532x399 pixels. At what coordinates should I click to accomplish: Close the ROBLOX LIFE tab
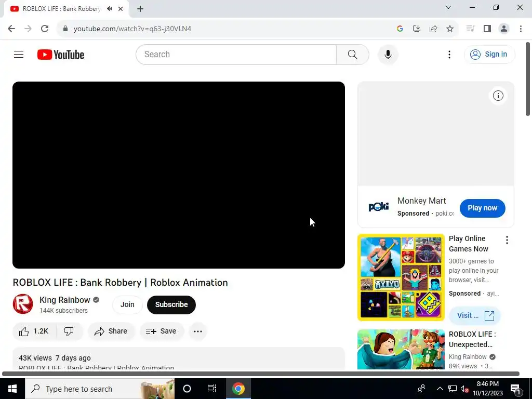pyautogui.click(x=121, y=9)
